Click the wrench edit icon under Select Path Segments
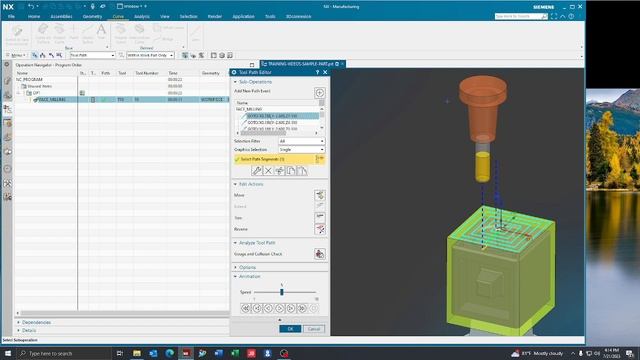 click(x=257, y=171)
